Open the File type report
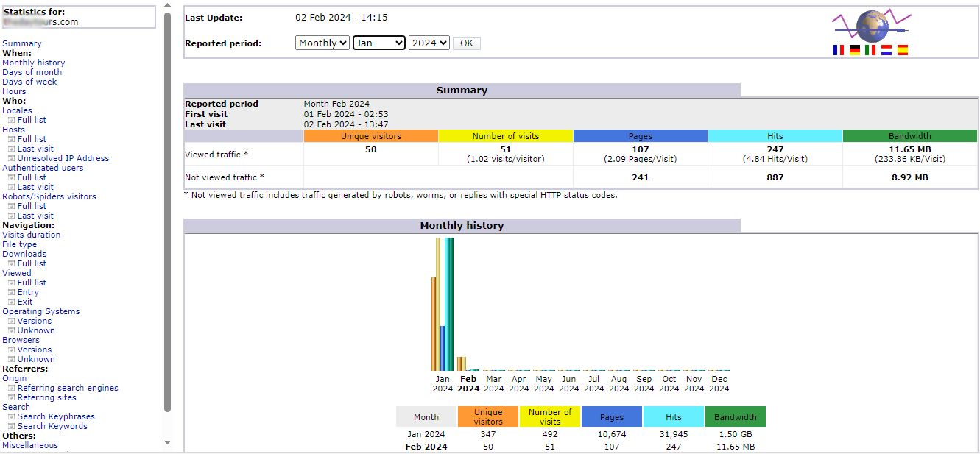 (20, 244)
